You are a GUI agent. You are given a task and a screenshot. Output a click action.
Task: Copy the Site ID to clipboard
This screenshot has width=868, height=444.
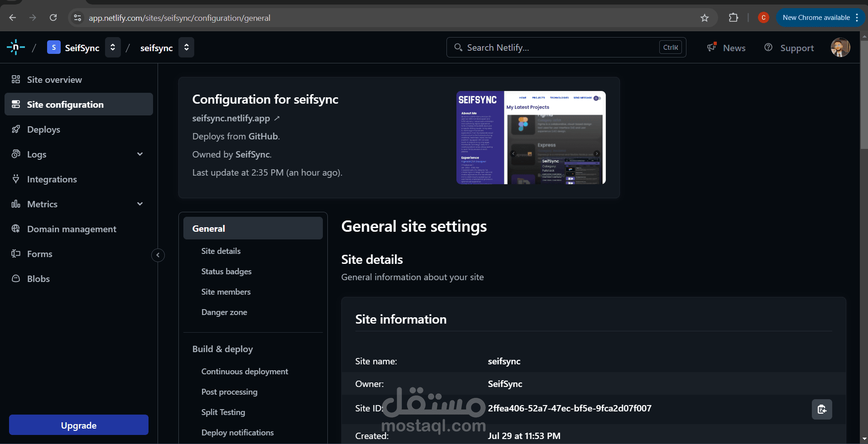pyautogui.click(x=822, y=409)
